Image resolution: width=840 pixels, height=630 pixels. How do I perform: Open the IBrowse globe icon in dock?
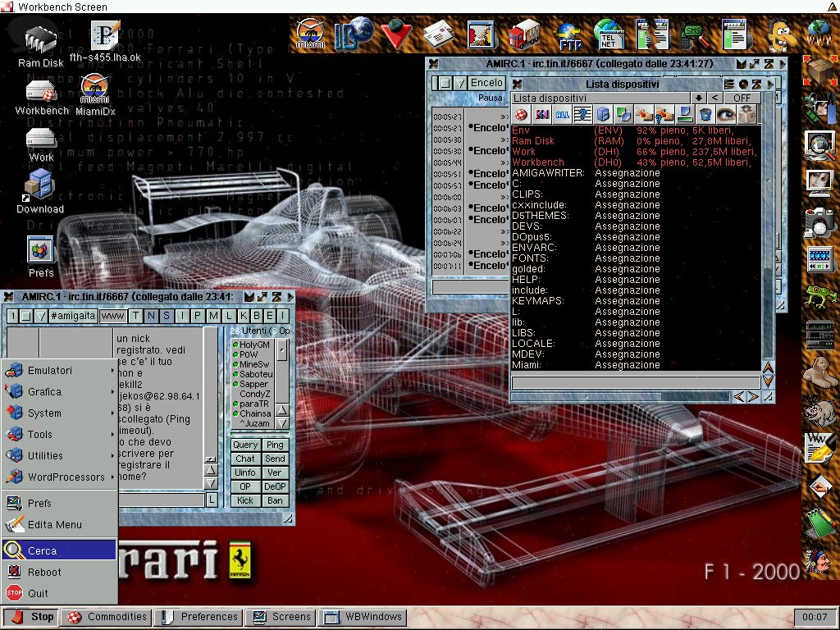point(354,33)
